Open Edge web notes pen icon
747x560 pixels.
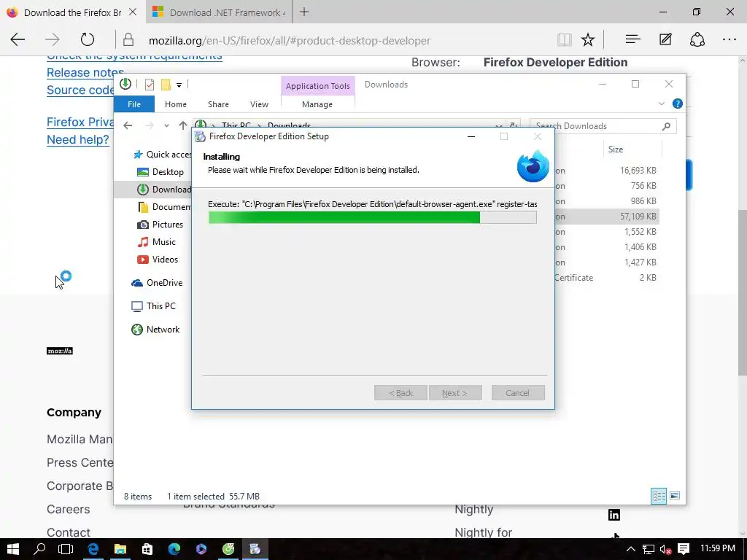(665, 40)
